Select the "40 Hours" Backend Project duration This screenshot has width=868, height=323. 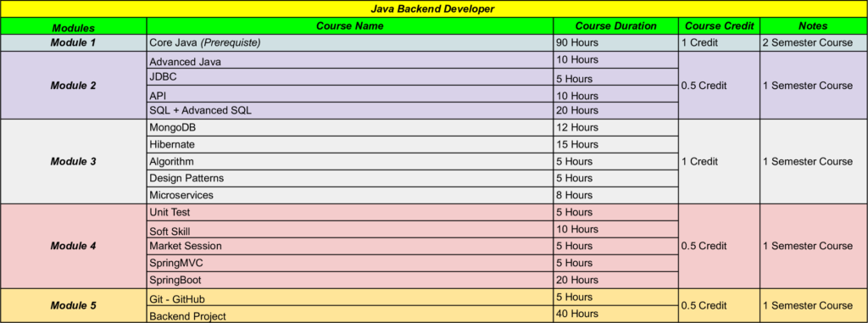(616, 315)
